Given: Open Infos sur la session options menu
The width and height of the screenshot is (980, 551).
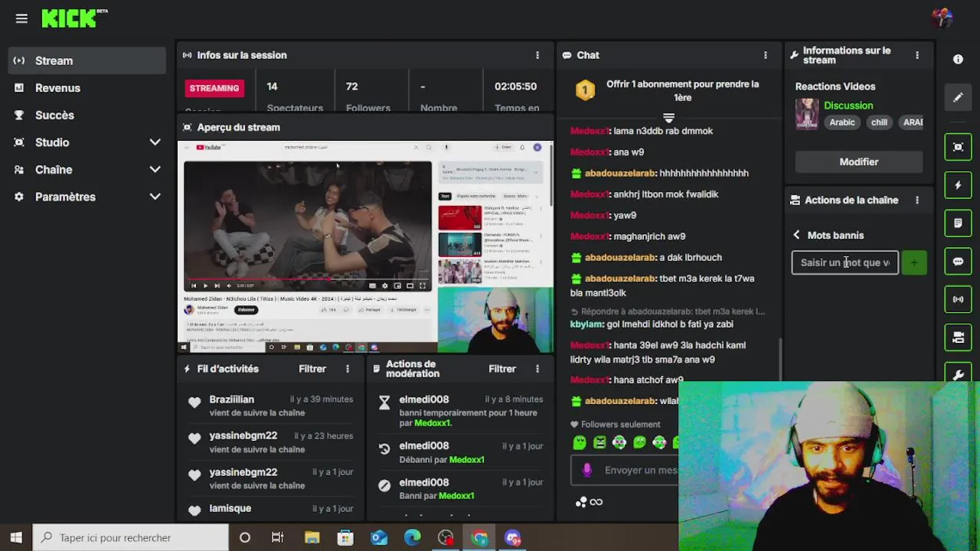Looking at the screenshot, I should point(537,55).
